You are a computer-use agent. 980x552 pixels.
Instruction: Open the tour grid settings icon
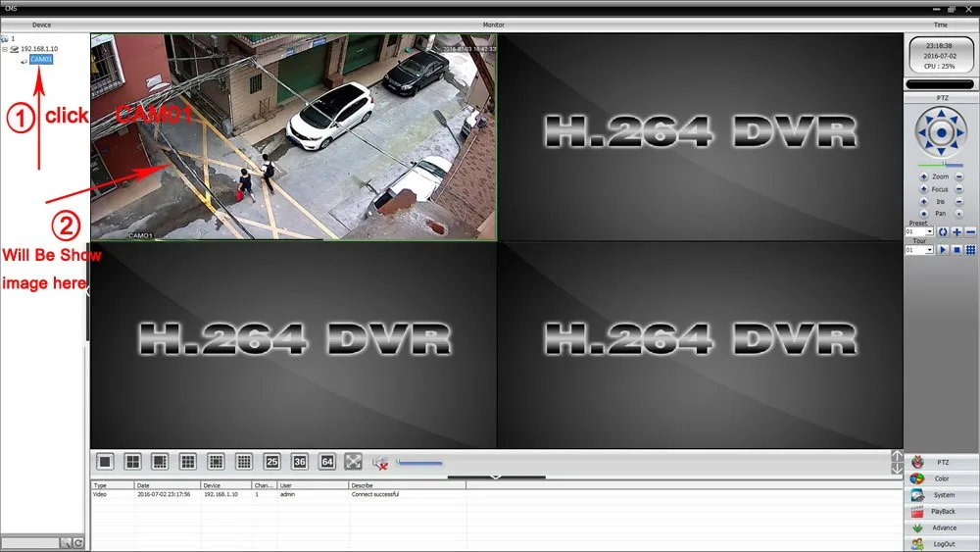pos(970,250)
